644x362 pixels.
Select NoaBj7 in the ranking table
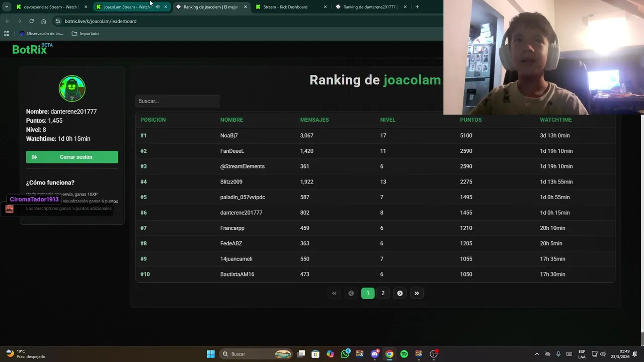tap(229, 135)
